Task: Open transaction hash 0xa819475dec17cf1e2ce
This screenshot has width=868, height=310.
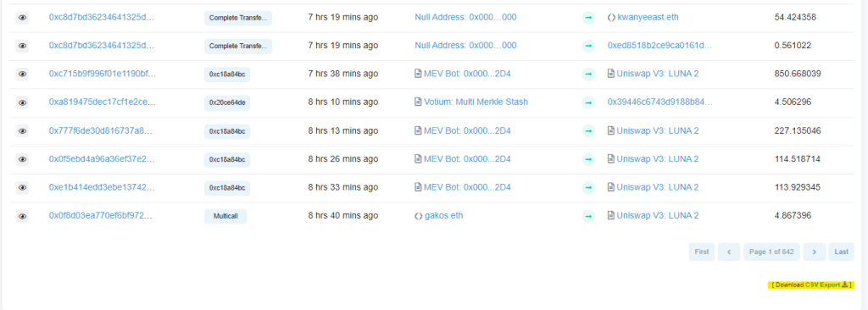Action: click(x=103, y=102)
